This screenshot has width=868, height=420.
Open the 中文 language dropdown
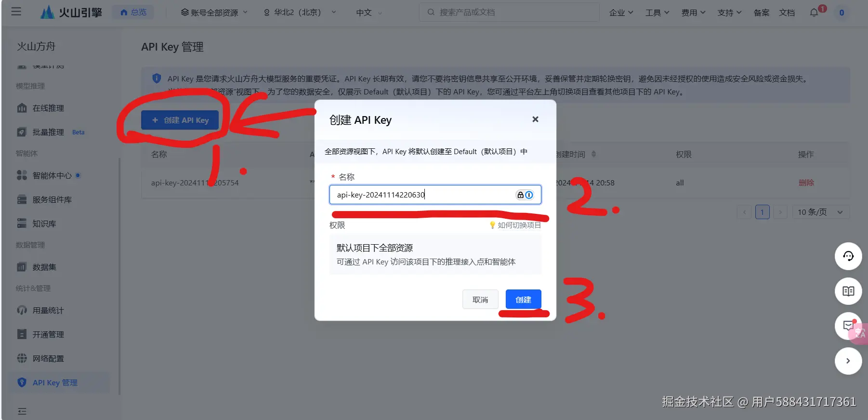coord(369,12)
